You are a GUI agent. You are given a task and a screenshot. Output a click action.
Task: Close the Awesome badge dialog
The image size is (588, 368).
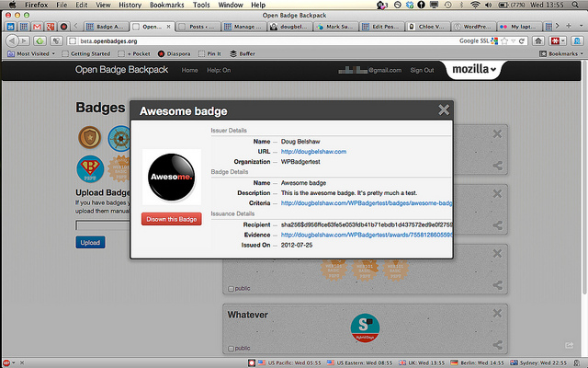tap(444, 110)
